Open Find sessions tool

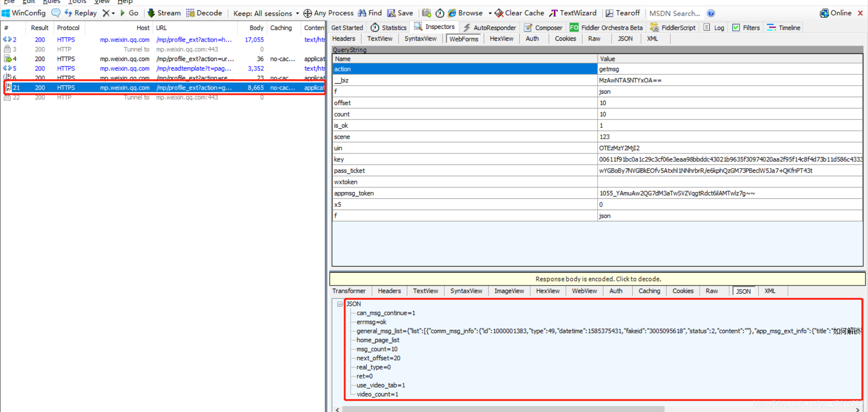coord(370,13)
